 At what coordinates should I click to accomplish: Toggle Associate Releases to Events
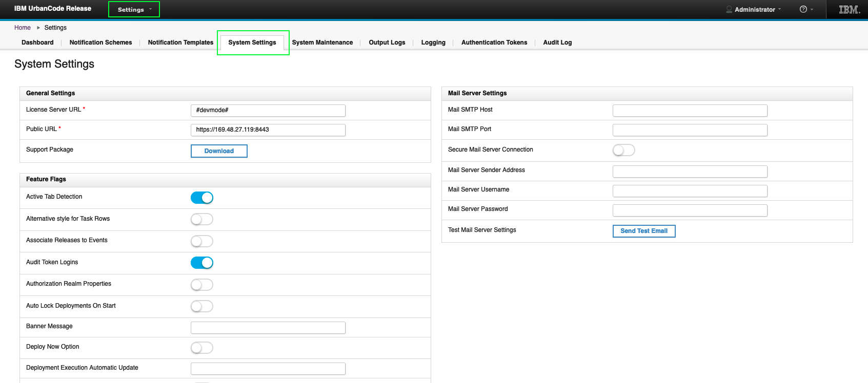[202, 241]
